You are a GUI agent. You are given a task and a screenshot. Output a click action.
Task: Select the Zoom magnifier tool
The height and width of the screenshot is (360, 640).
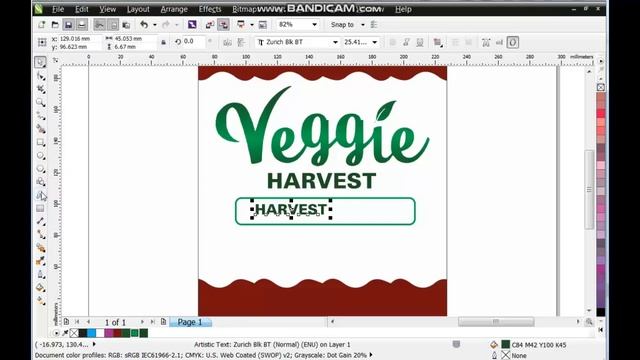[x=40, y=102]
